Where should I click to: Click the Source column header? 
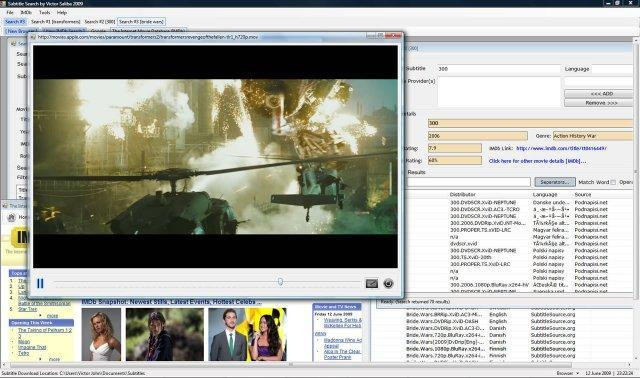[x=583, y=195]
